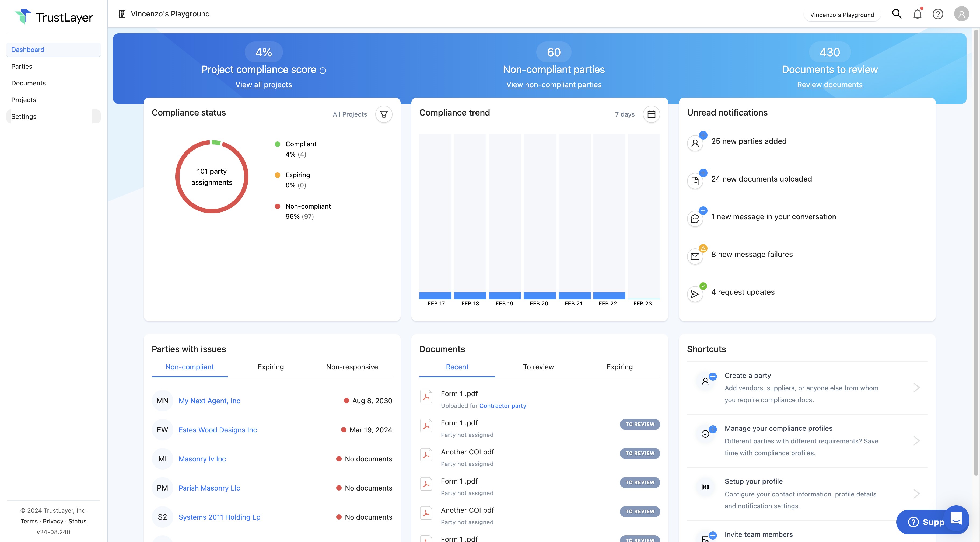Open the Contractor party link
980x542 pixels.
click(503, 406)
